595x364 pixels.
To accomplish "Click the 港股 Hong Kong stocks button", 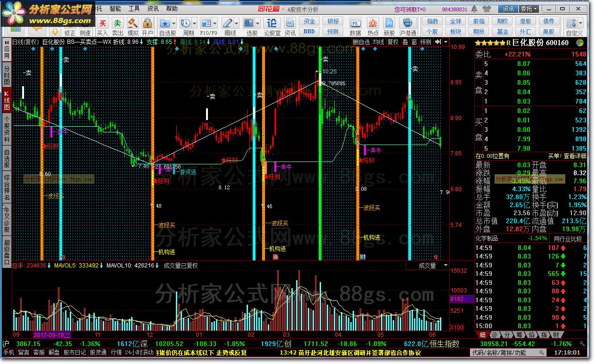I will tap(525, 21).
